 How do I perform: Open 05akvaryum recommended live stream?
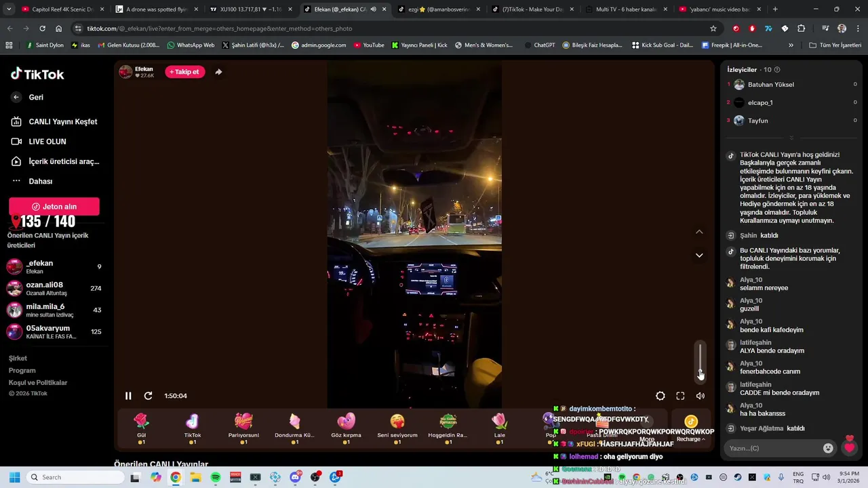[x=54, y=331]
